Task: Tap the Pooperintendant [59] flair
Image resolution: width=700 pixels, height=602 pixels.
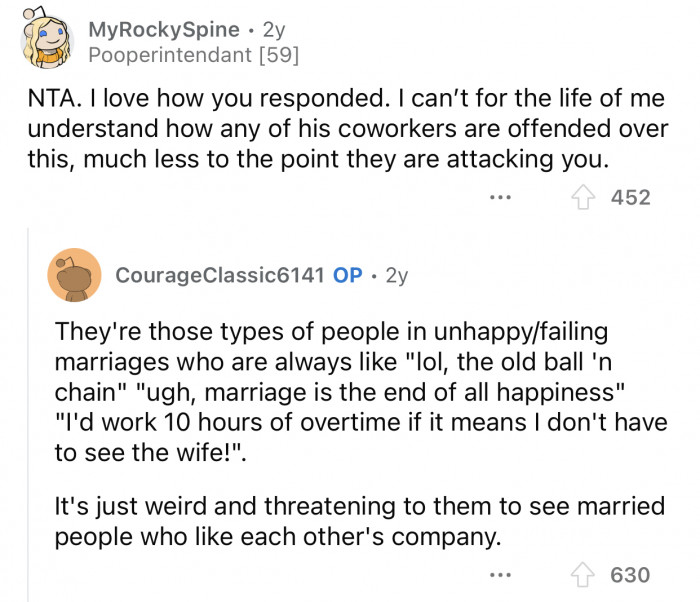Action: [x=194, y=55]
